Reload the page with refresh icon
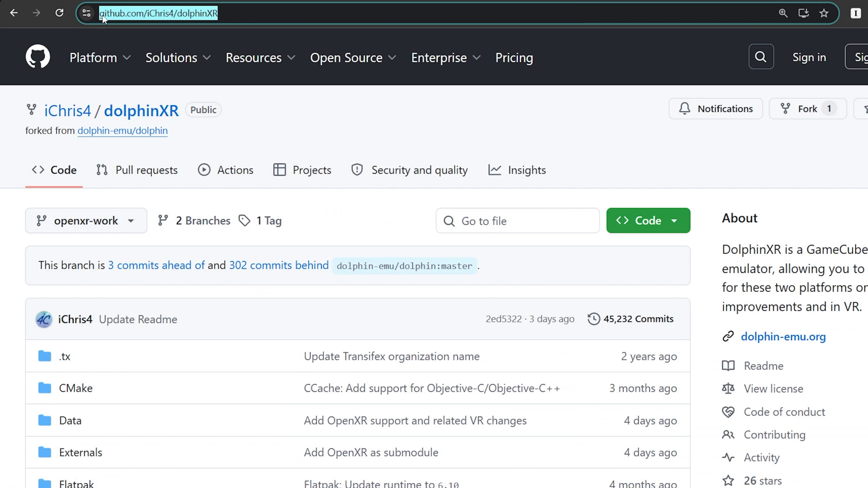The image size is (868, 488). (x=59, y=13)
